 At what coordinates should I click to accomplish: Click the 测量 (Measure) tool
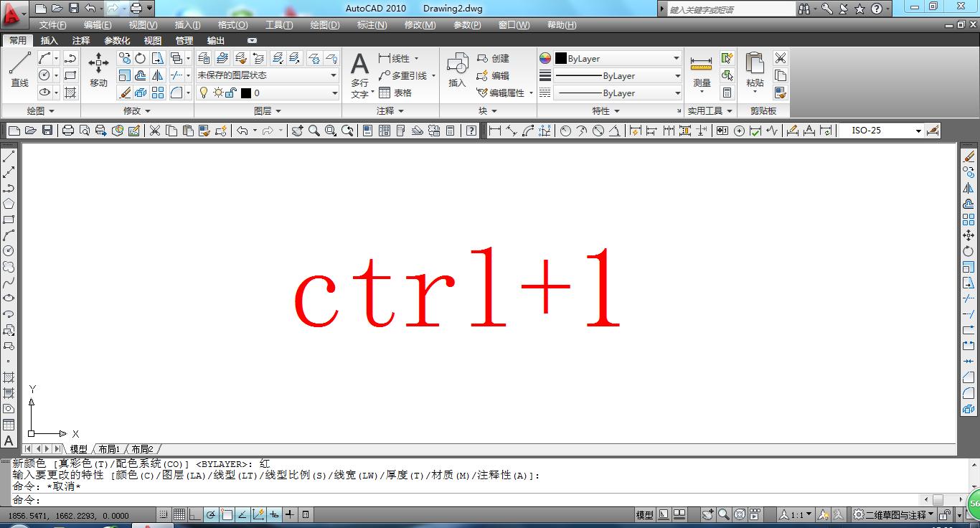coord(700,72)
